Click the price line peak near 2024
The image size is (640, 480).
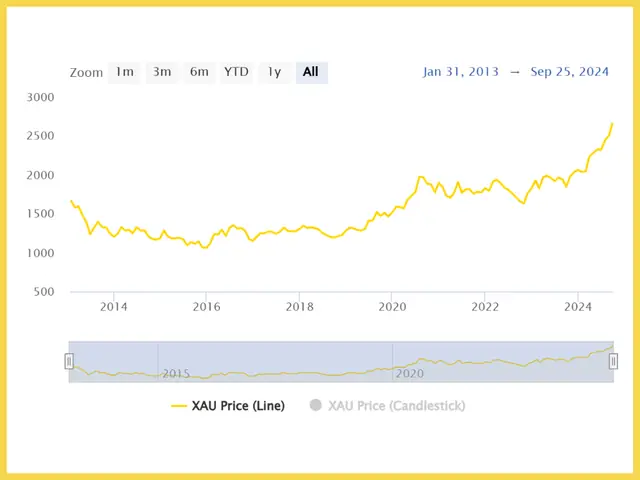point(612,124)
